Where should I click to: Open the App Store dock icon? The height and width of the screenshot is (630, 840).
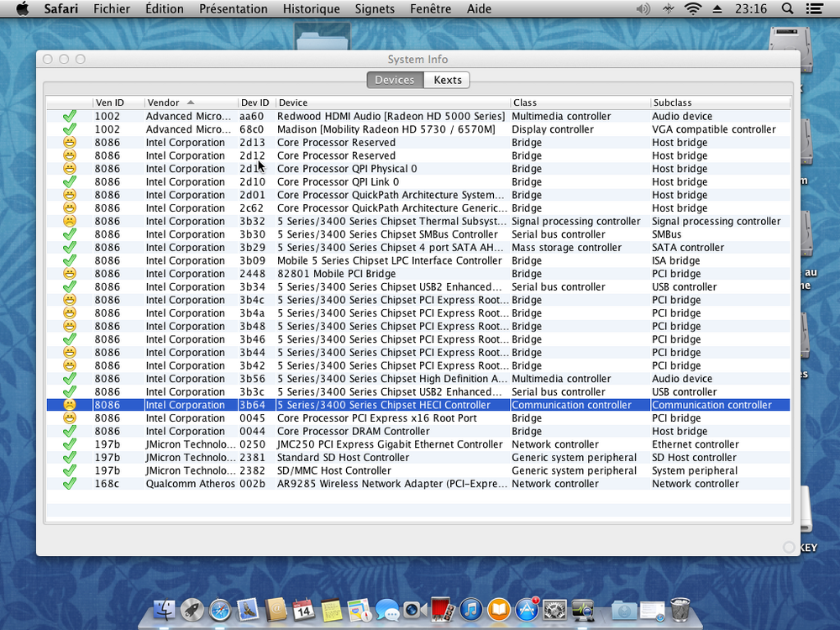pyautogui.click(x=527, y=610)
